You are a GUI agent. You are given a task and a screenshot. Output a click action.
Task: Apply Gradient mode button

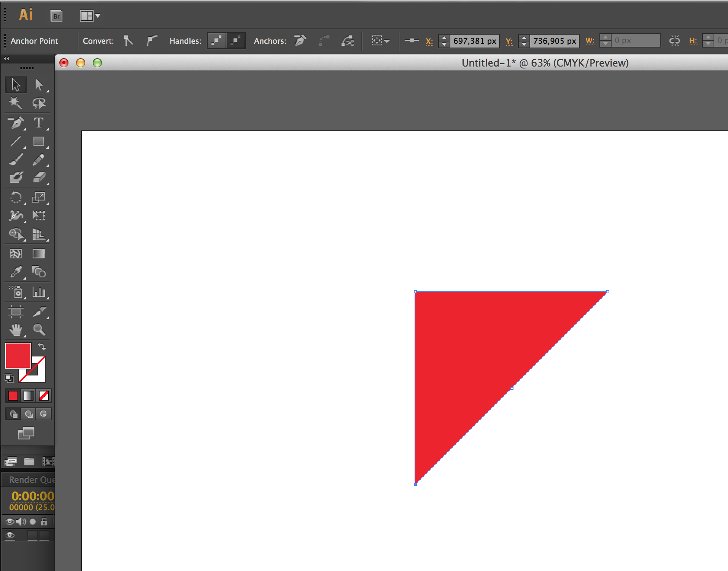(29, 396)
